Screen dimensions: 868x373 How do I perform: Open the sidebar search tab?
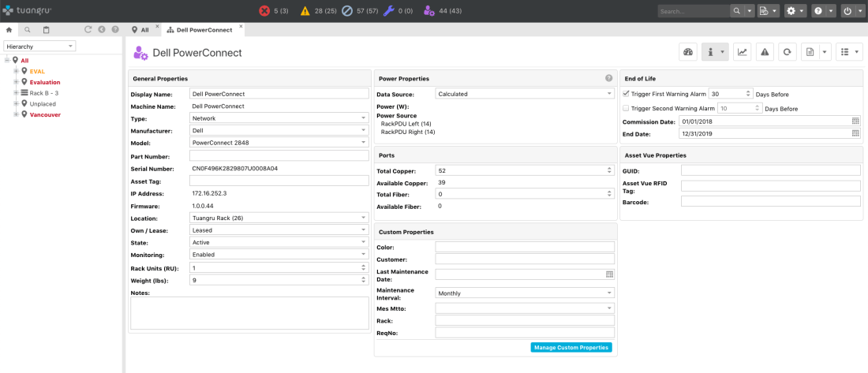[28, 30]
